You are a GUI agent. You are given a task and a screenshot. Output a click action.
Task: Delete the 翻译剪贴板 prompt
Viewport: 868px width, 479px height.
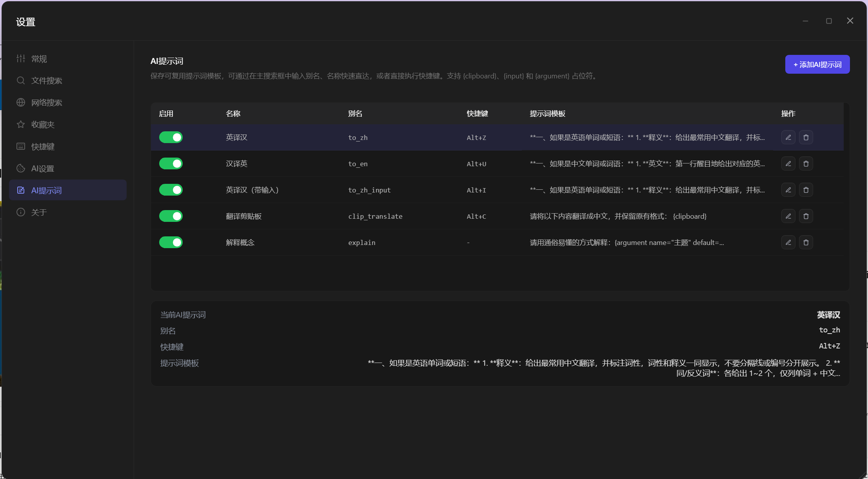click(806, 216)
